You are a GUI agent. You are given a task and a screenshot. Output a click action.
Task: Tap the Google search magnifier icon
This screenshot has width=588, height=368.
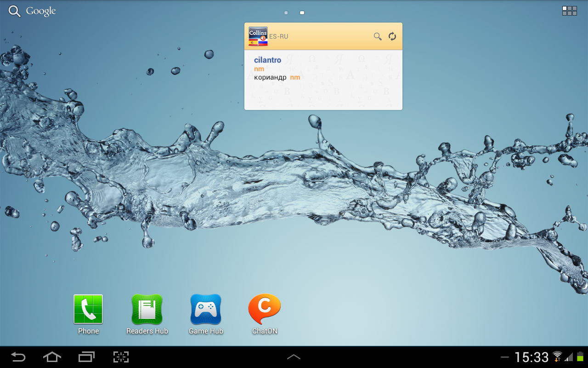coord(15,11)
